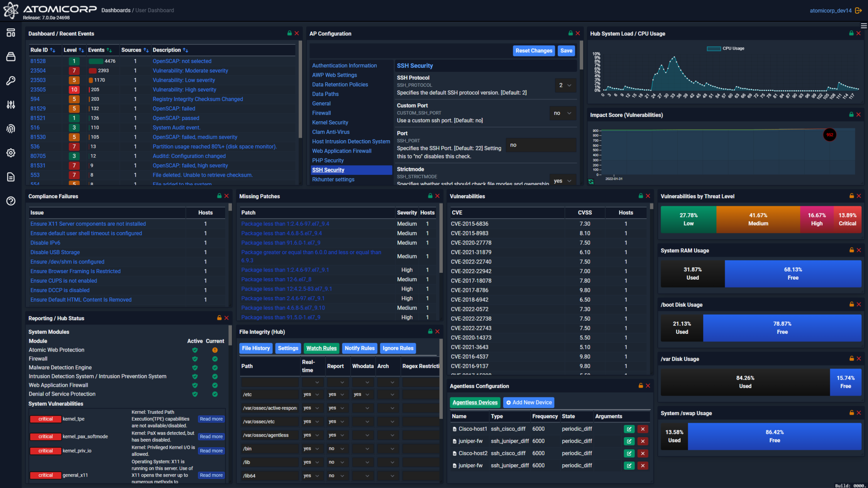The width and height of the screenshot is (868, 488).
Task: Open the Custom Port dropdown
Action: tap(562, 113)
